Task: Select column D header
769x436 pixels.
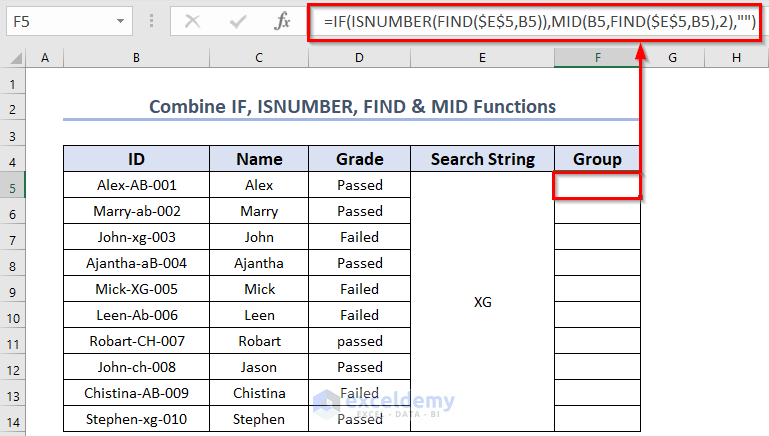Action: (x=359, y=59)
